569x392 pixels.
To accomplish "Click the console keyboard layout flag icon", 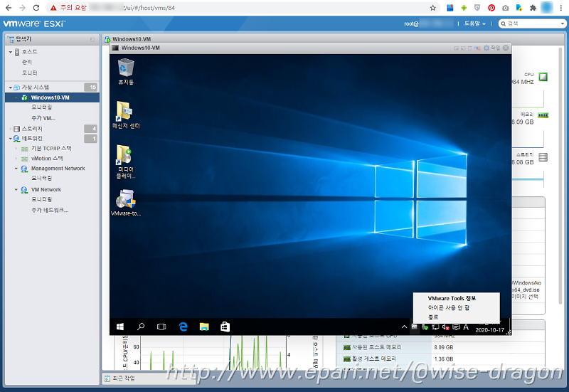I will click(477, 48).
